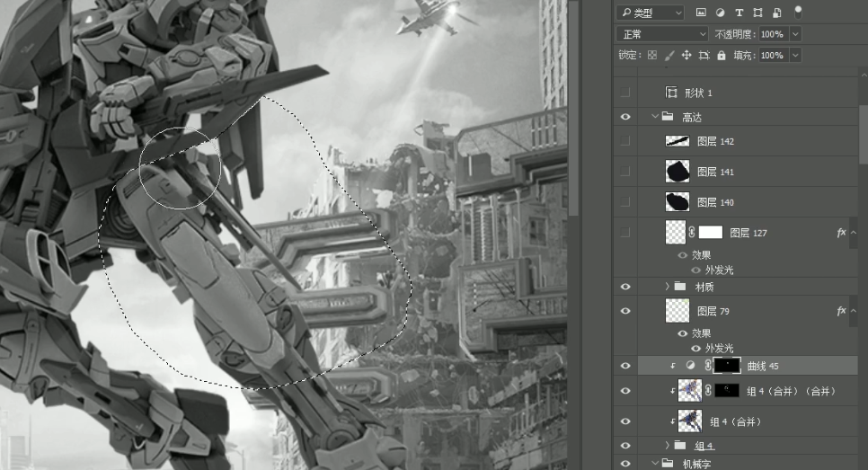Click the 填充 100% value field
The height and width of the screenshot is (470, 868).
point(774,56)
